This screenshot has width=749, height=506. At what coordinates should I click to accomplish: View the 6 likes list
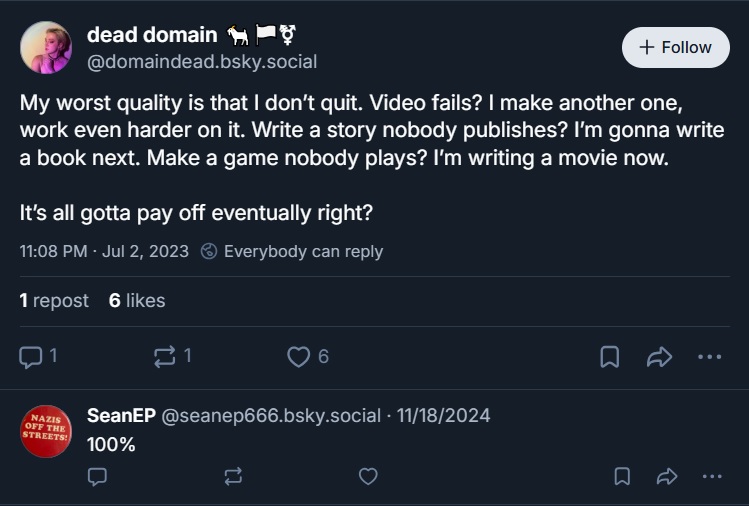coord(137,300)
